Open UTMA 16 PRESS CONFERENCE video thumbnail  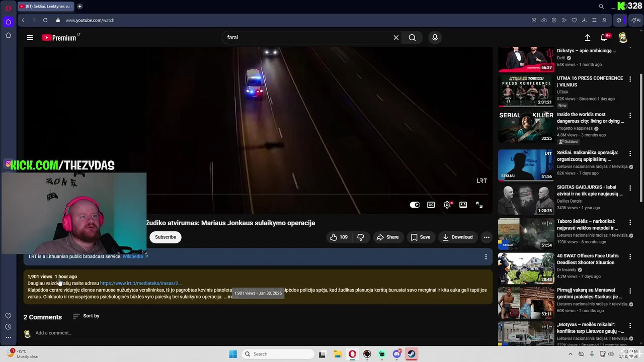point(526,91)
